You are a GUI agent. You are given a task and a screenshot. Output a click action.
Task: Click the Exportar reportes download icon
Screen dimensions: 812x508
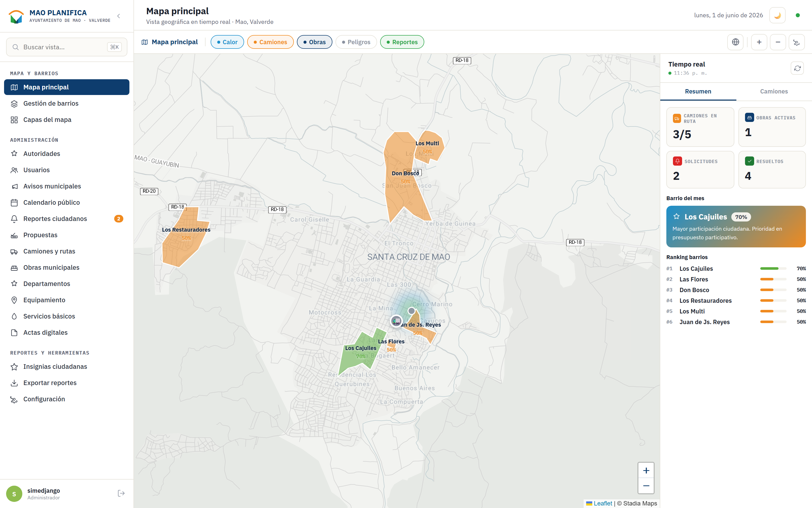point(14,383)
